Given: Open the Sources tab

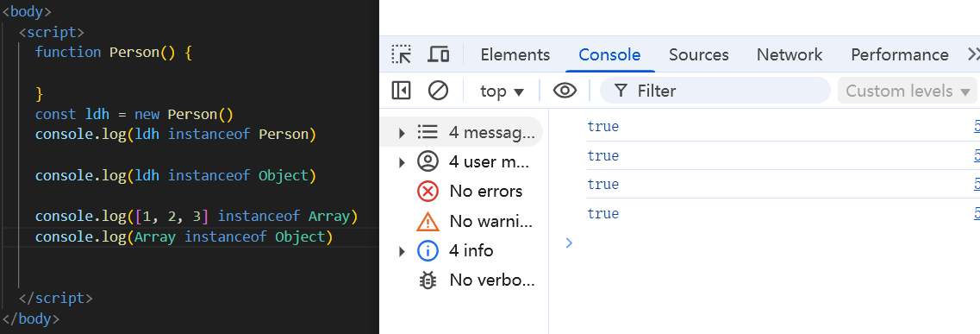Looking at the screenshot, I should pyautogui.click(x=699, y=54).
